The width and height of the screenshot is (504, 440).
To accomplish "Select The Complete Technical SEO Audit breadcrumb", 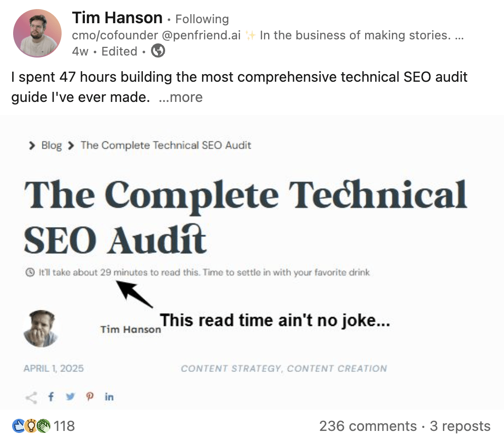I will pos(166,145).
